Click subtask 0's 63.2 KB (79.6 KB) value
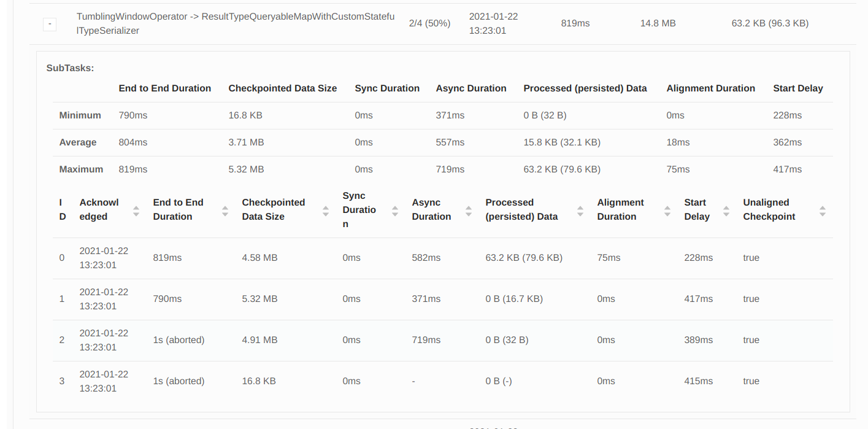Screen dimensions: 868x429 (524, 258)
